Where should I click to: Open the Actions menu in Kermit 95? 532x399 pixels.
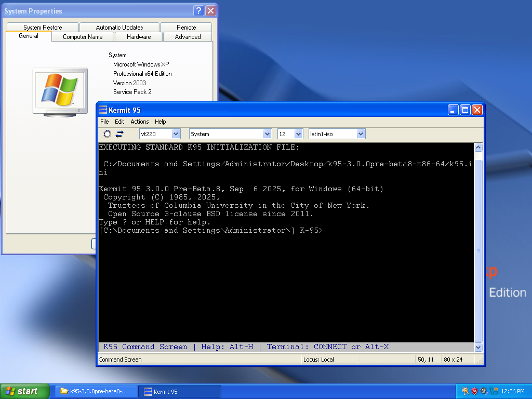click(x=140, y=122)
